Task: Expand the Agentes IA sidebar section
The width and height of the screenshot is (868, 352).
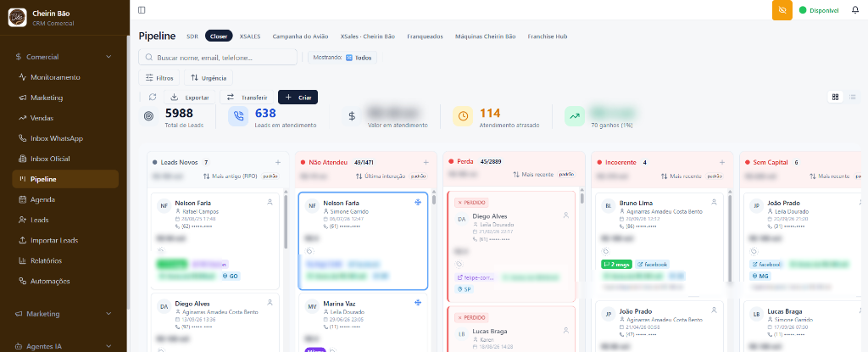Action: point(64,346)
